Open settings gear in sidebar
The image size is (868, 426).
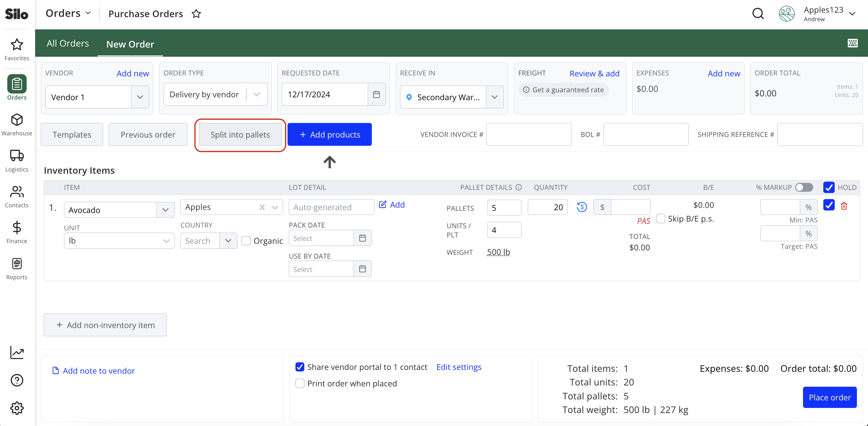pos(16,408)
